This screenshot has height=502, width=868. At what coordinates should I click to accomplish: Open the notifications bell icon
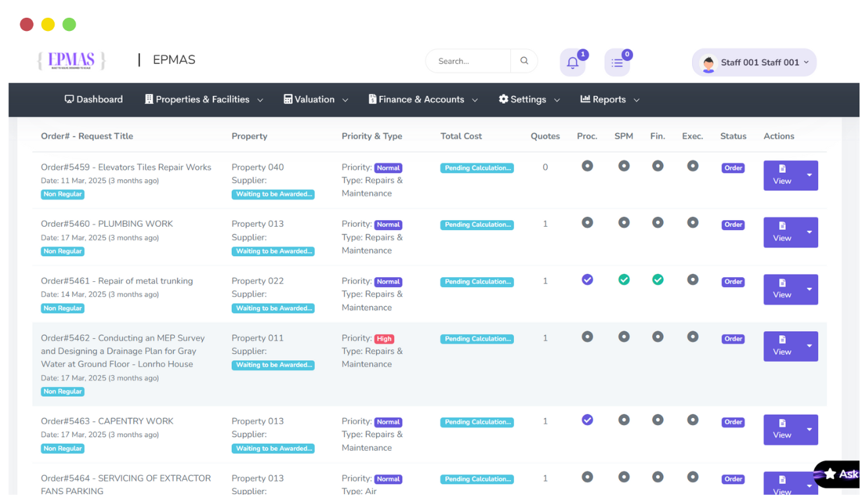(x=573, y=63)
